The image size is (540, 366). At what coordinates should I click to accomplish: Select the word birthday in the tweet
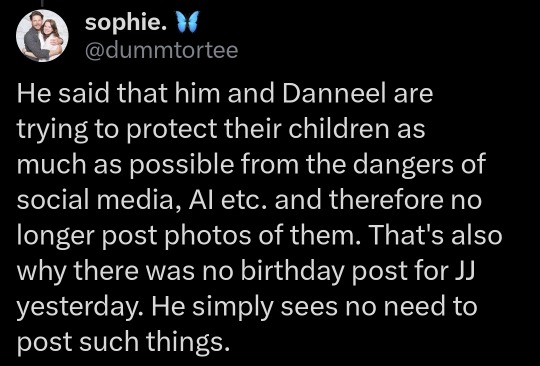(x=292, y=271)
